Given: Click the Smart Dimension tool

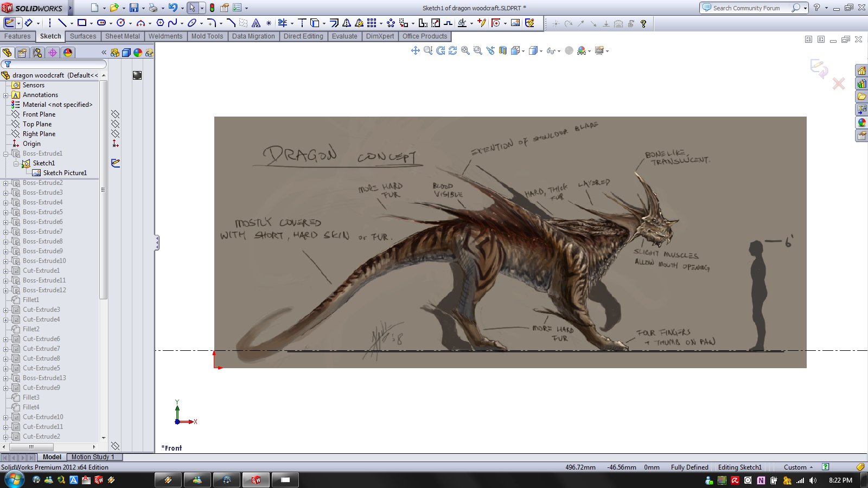Looking at the screenshot, I should tap(28, 23).
